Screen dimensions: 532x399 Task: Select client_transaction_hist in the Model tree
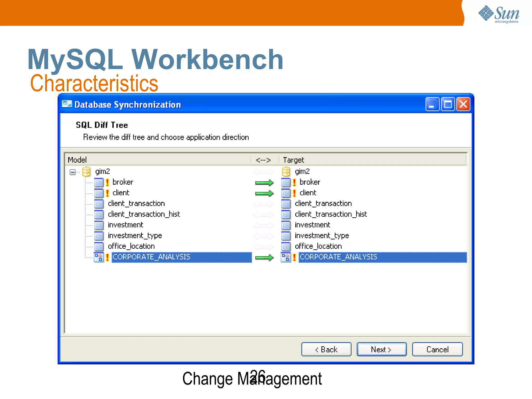144,214
